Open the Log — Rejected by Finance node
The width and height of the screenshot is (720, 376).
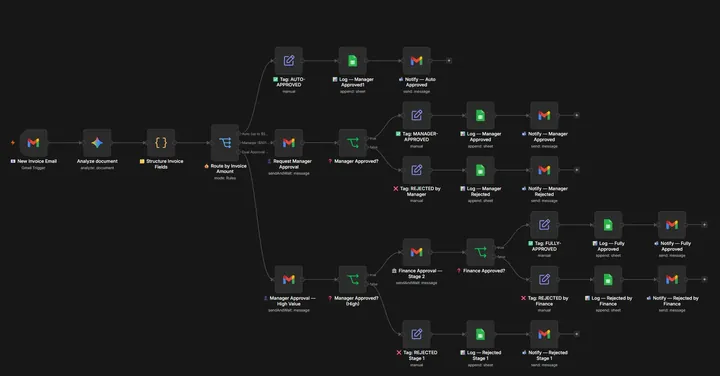click(608, 279)
